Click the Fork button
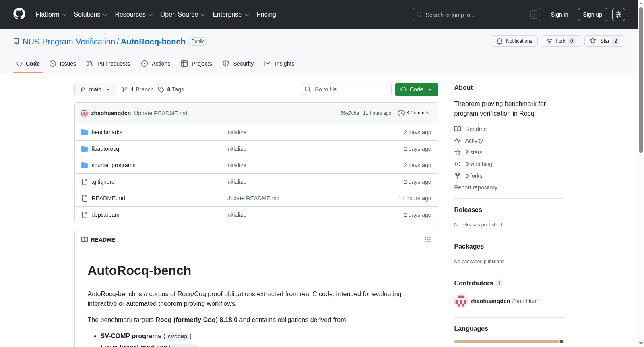This screenshot has height=347, width=644. (x=561, y=41)
